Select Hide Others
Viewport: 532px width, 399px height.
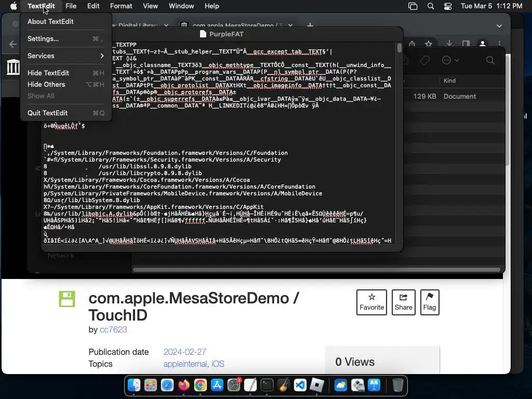[66, 85]
